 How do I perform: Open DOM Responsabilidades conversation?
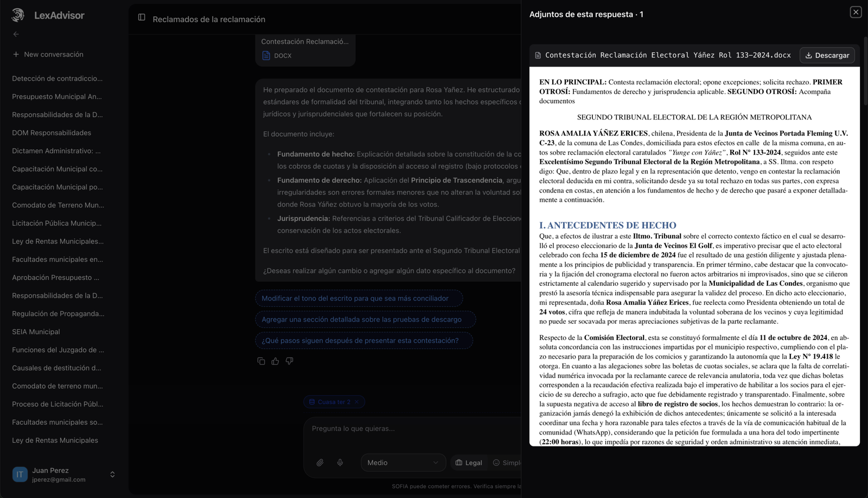coord(52,133)
